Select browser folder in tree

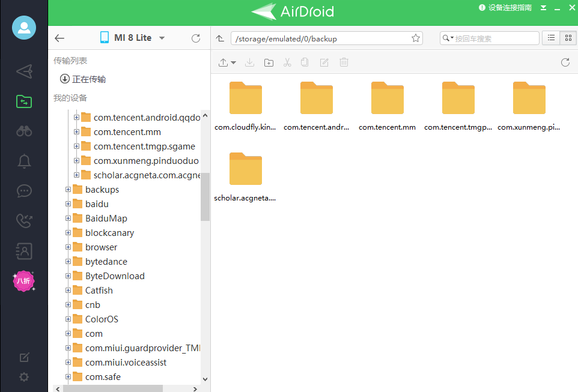tap(101, 247)
